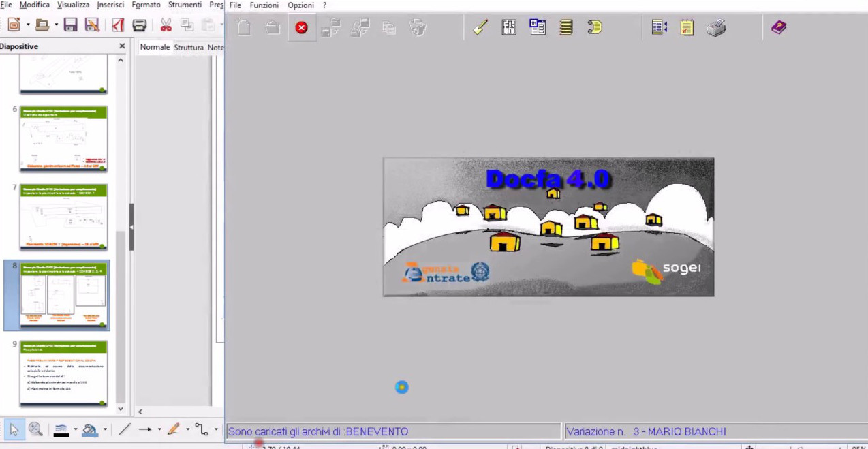Click the New presentation icon in Impress
Screen dimensions: 868x449
coord(13,25)
